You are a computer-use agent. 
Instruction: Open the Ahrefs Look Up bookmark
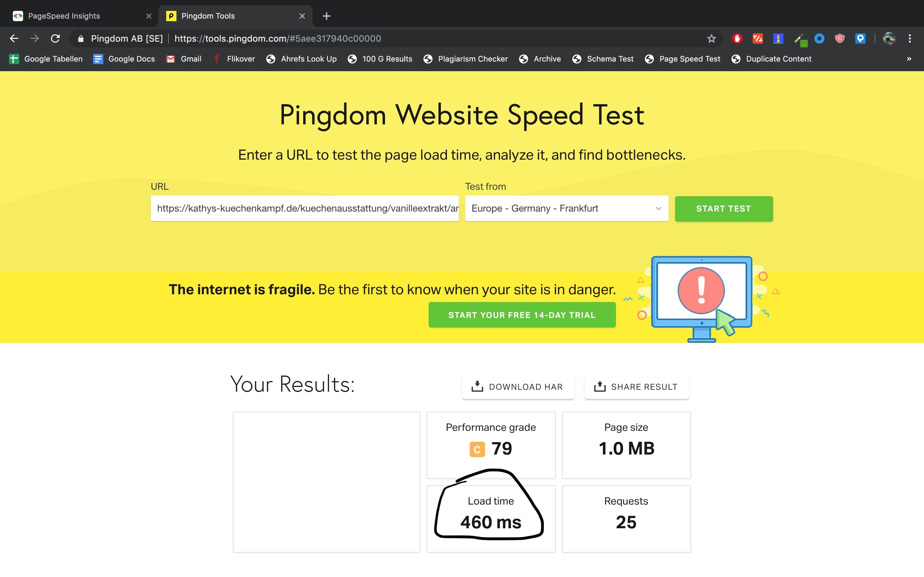coord(301,59)
